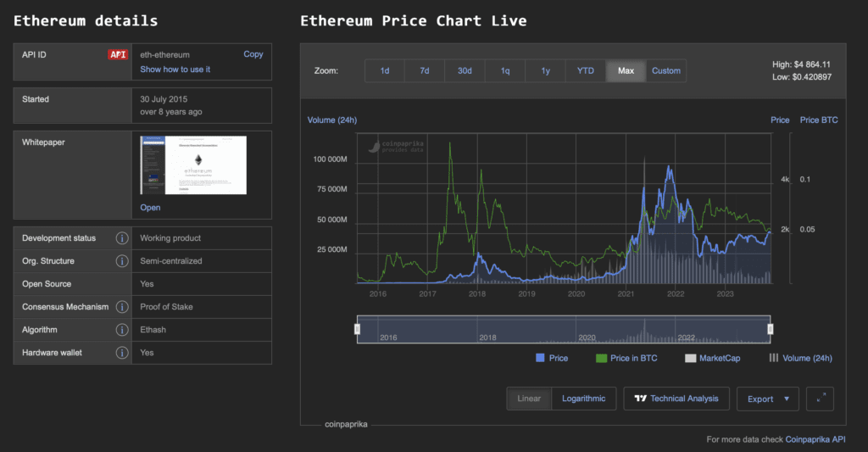Open Org. Structure info icon
The width and height of the screenshot is (868, 452).
[x=122, y=261]
